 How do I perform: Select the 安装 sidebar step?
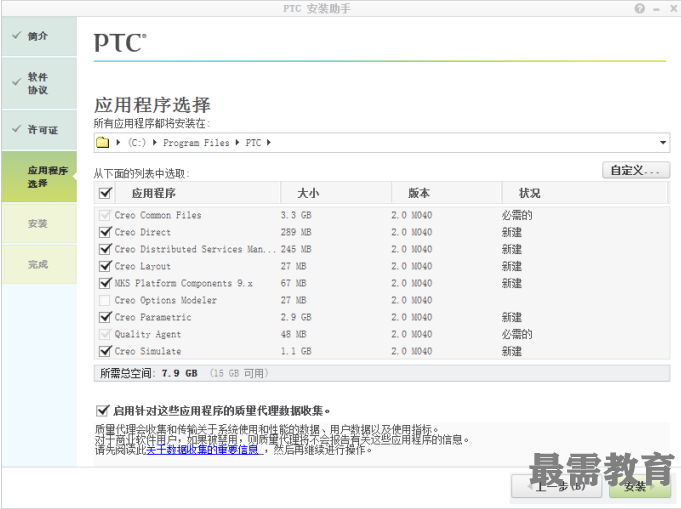(x=39, y=224)
